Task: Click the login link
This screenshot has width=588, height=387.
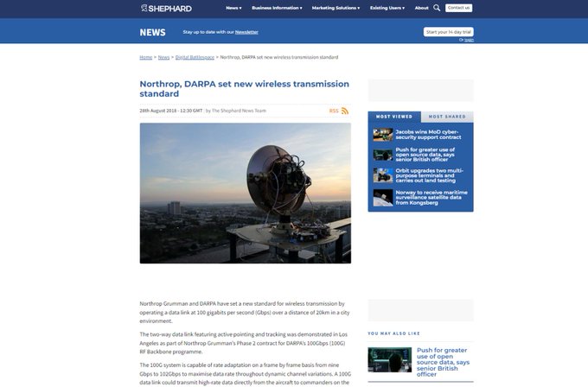Action: (x=470, y=40)
